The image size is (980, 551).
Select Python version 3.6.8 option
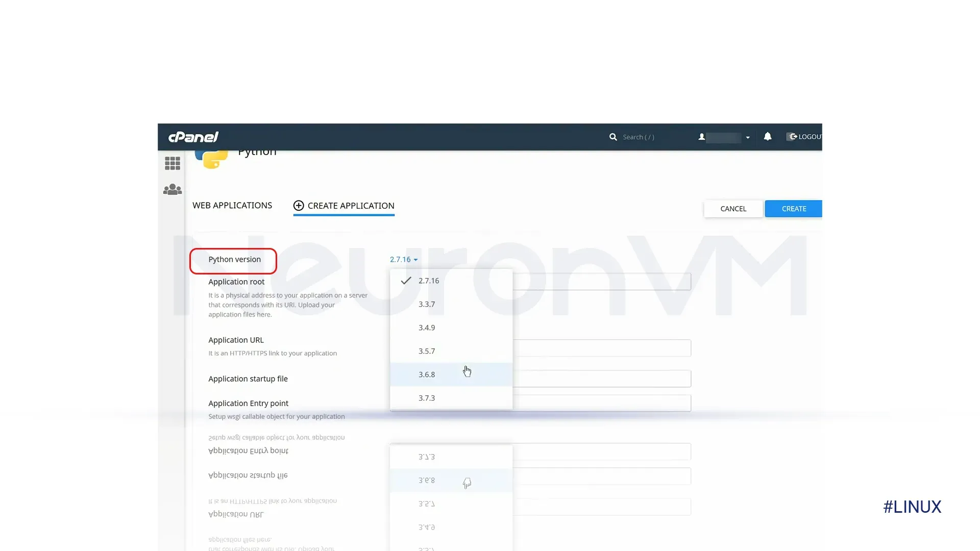click(427, 374)
